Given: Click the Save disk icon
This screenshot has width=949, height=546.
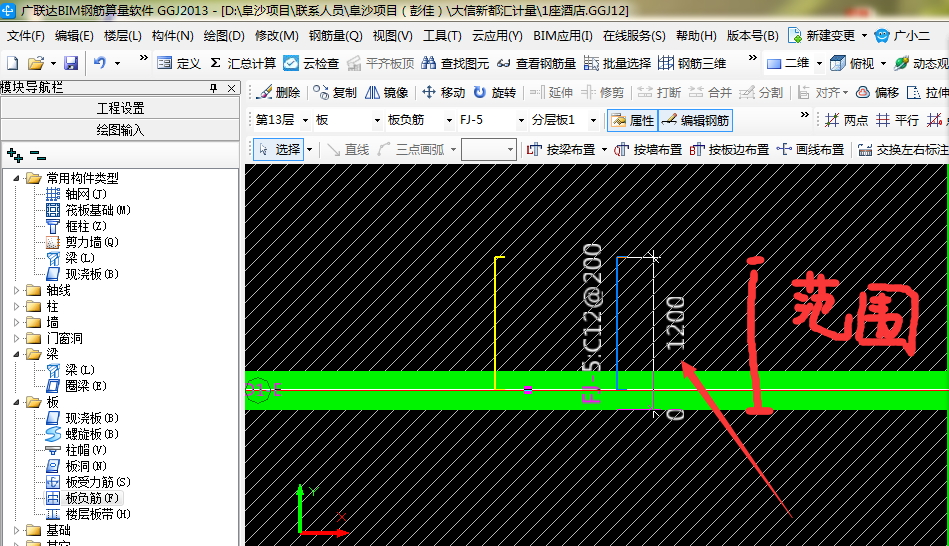Looking at the screenshot, I should coord(71,63).
